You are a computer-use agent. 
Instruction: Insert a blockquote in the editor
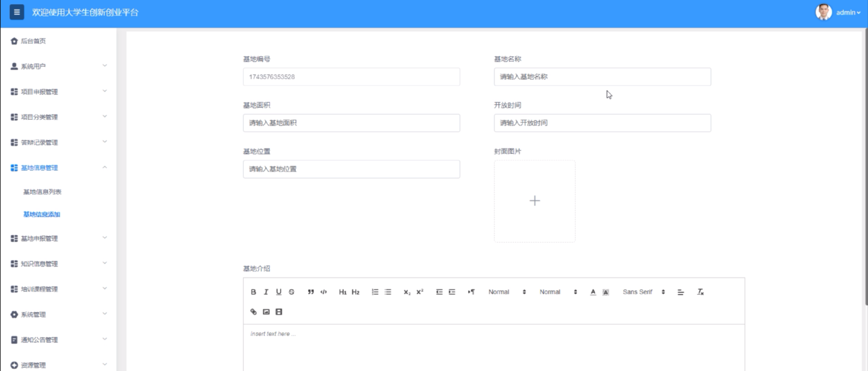pos(311,292)
